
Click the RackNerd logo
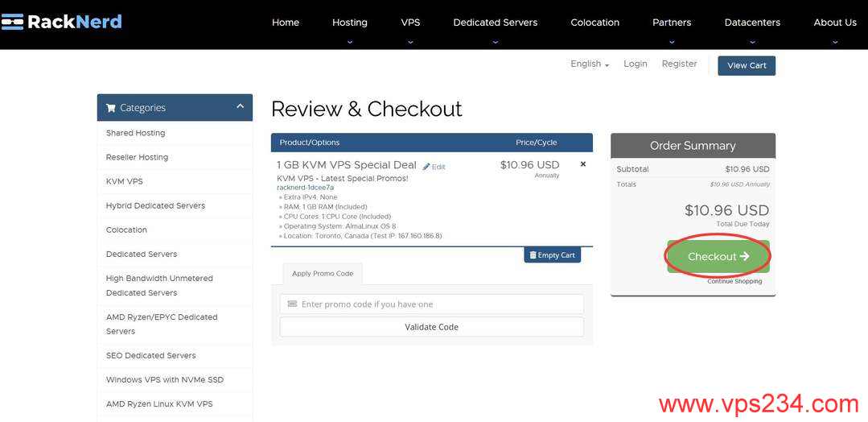pos(61,22)
